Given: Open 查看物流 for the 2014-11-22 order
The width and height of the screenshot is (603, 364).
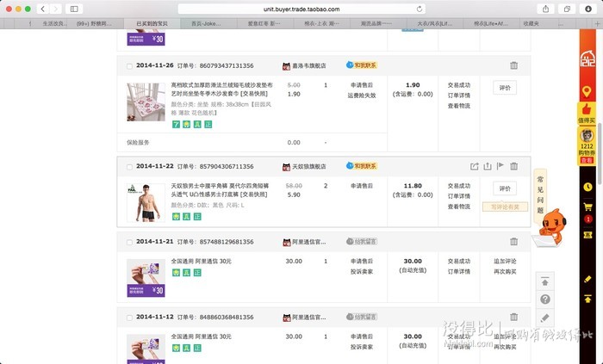Looking at the screenshot, I should (459, 207).
